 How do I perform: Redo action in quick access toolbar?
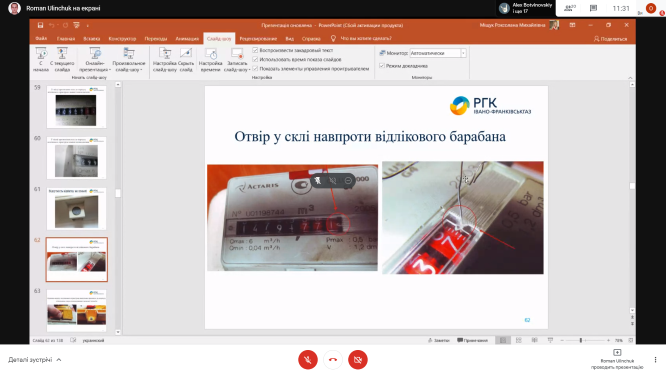65,25
